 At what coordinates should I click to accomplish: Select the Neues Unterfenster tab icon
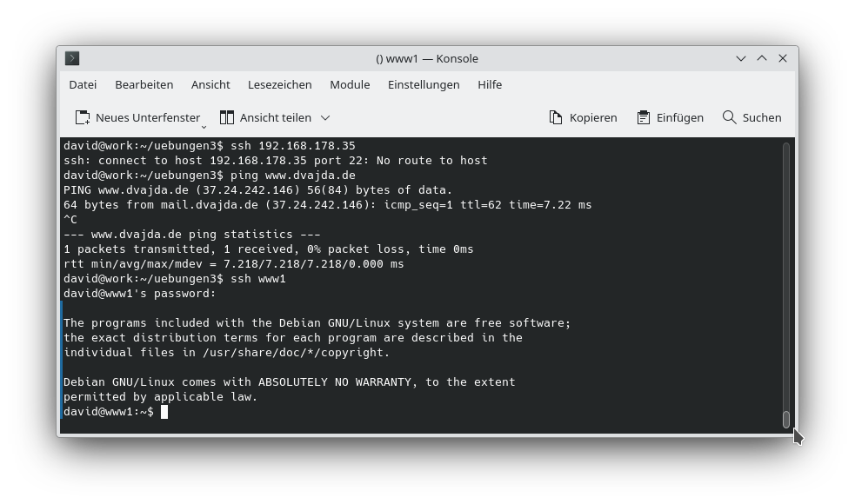pyautogui.click(x=82, y=117)
